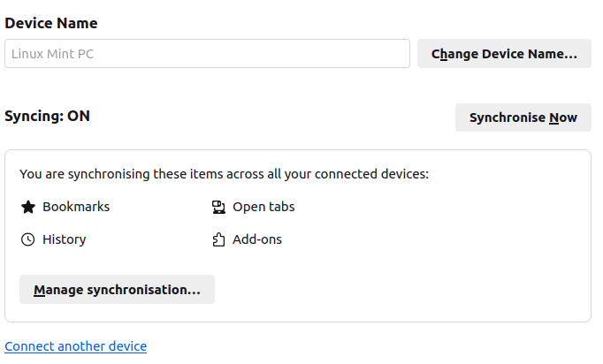
Task: Click the History clock icon
Action: [27, 239]
